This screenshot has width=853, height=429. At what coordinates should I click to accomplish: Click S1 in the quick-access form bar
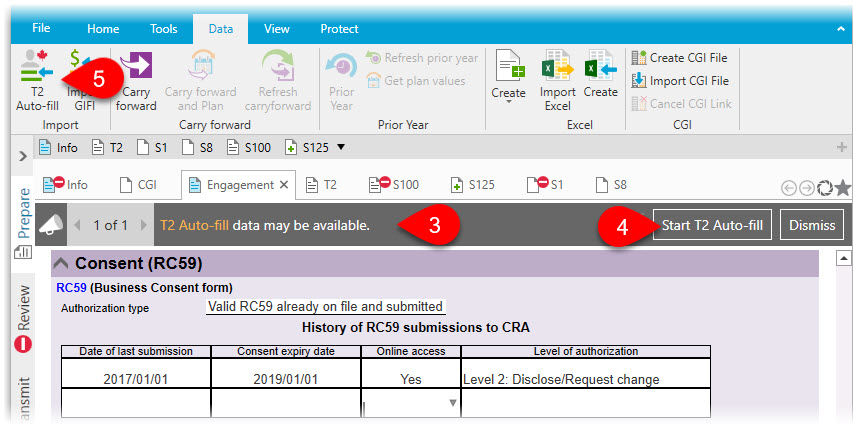tap(152, 147)
